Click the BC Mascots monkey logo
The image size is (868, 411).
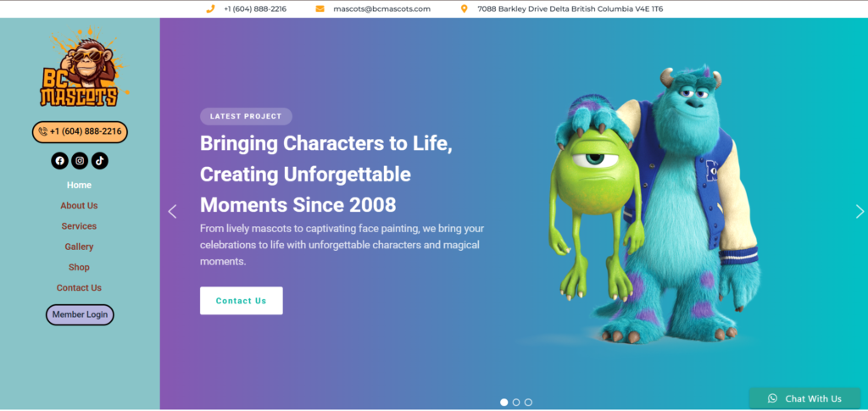click(x=84, y=66)
